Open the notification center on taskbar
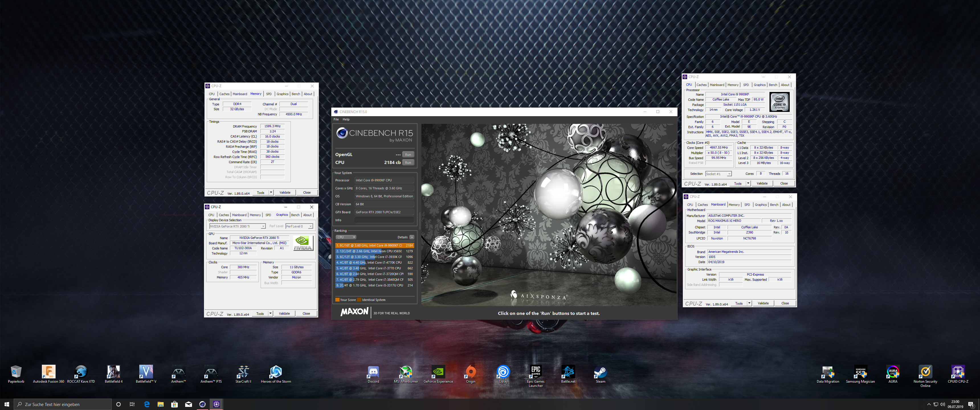 [x=971, y=404]
